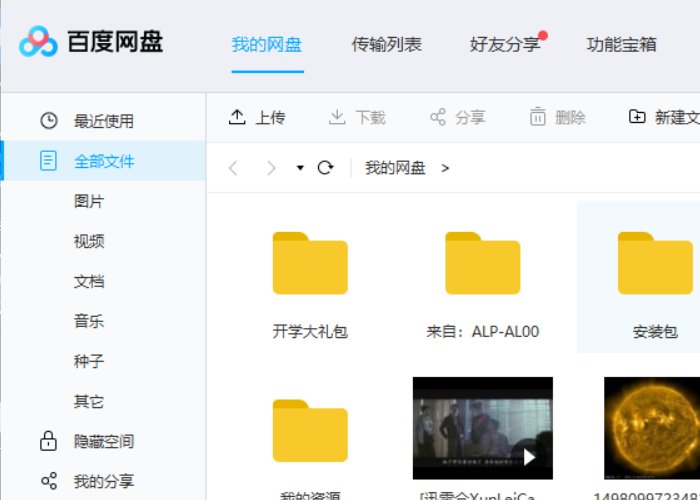
Task: Go back with the left arrow
Action: [x=233, y=168]
